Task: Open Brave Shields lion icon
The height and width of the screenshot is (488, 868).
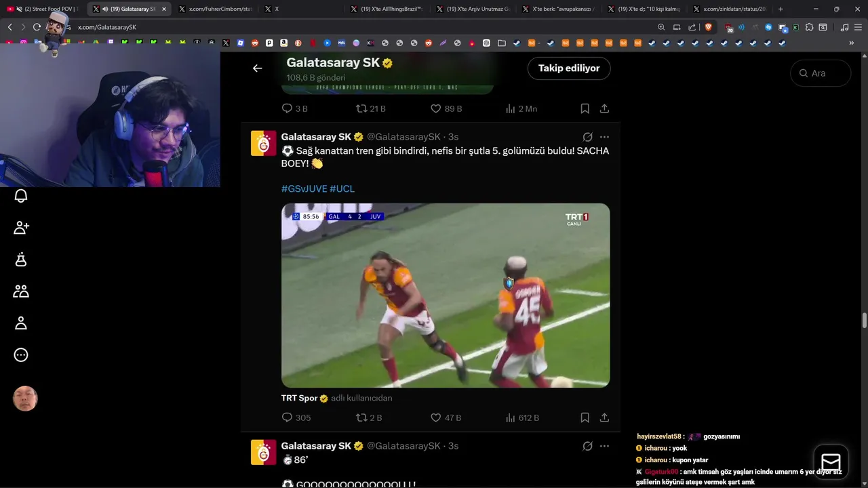Action: point(709,27)
